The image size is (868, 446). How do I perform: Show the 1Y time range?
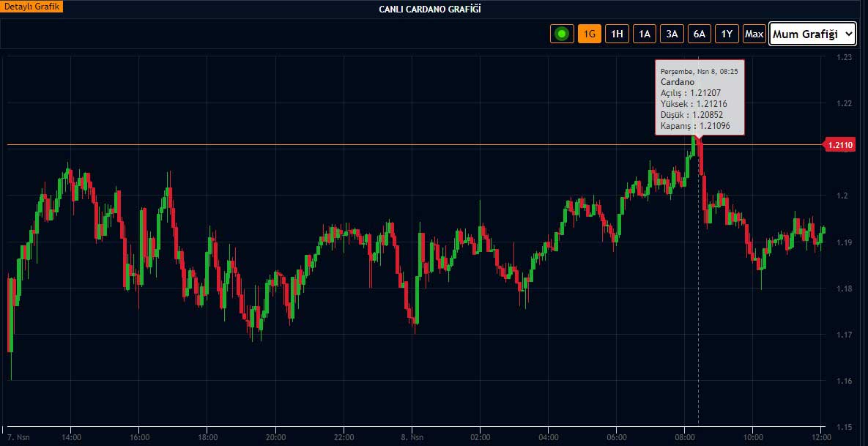point(727,34)
